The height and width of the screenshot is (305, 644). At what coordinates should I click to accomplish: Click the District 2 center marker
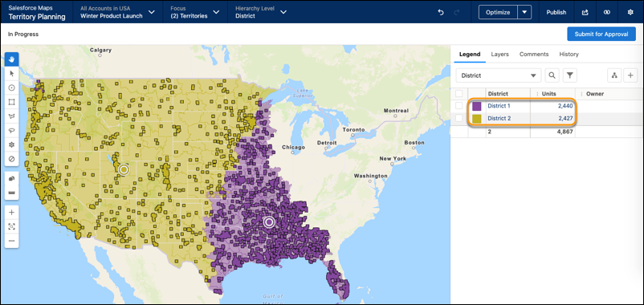pos(124,169)
